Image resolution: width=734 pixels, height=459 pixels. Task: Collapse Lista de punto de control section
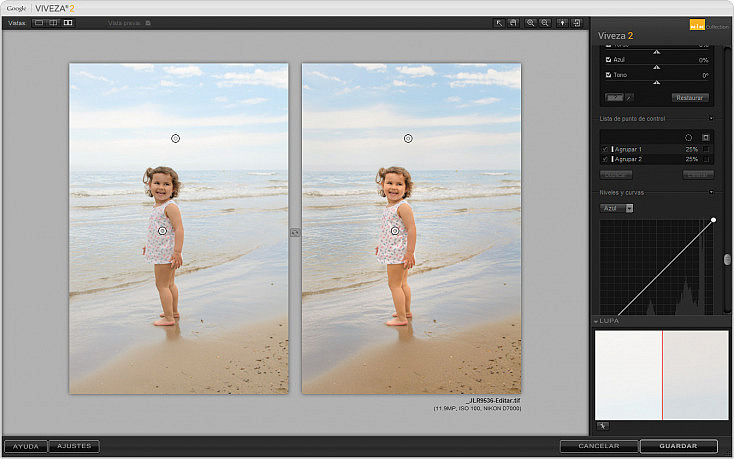pos(711,118)
